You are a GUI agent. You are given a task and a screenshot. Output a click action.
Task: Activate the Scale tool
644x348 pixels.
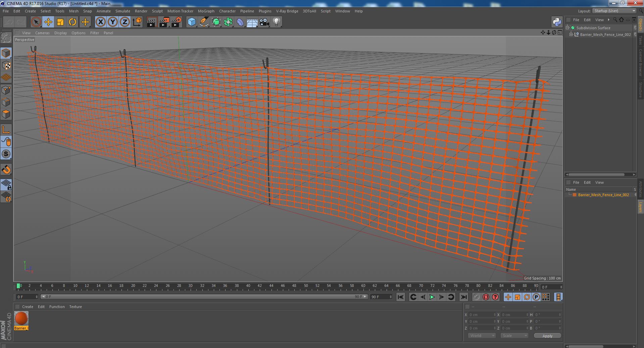click(x=60, y=22)
